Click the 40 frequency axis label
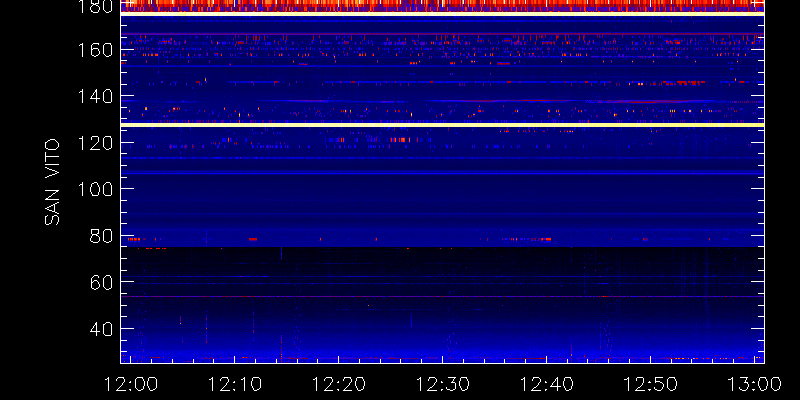Image resolution: width=800 pixels, height=400 pixels. [102, 329]
